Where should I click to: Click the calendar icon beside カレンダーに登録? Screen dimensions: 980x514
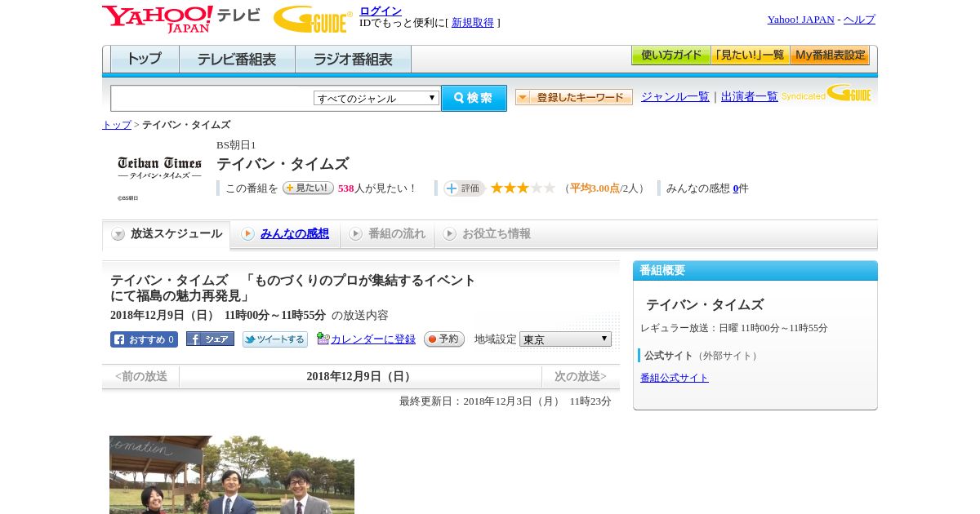(x=323, y=339)
